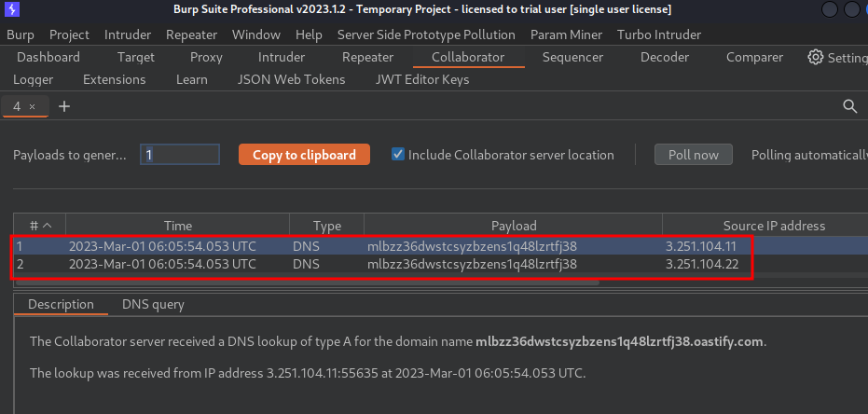Viewport: 868px width, 414px height.
Task: Open the Logger tab
Action: [34, 79]
